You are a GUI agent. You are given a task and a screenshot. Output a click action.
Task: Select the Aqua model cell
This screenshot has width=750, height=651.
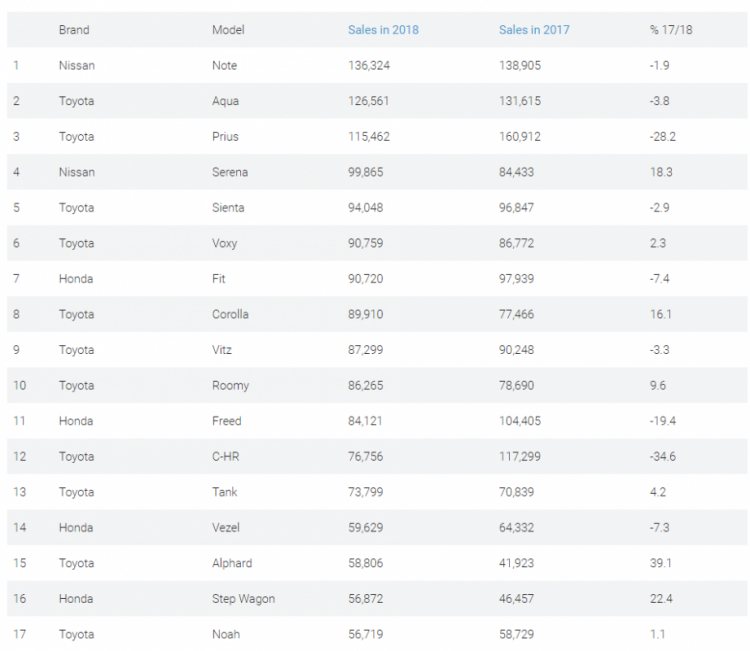[225, 101]
